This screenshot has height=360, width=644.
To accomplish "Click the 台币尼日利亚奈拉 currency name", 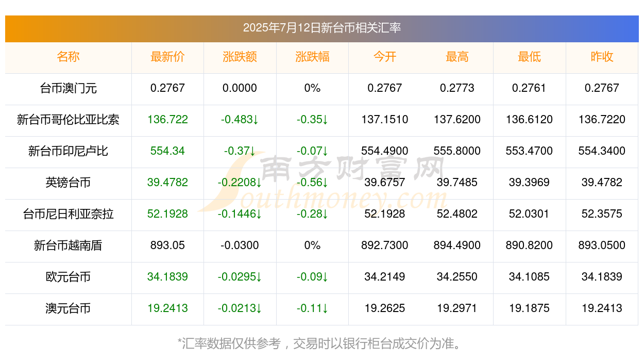I will coord(68,214).
